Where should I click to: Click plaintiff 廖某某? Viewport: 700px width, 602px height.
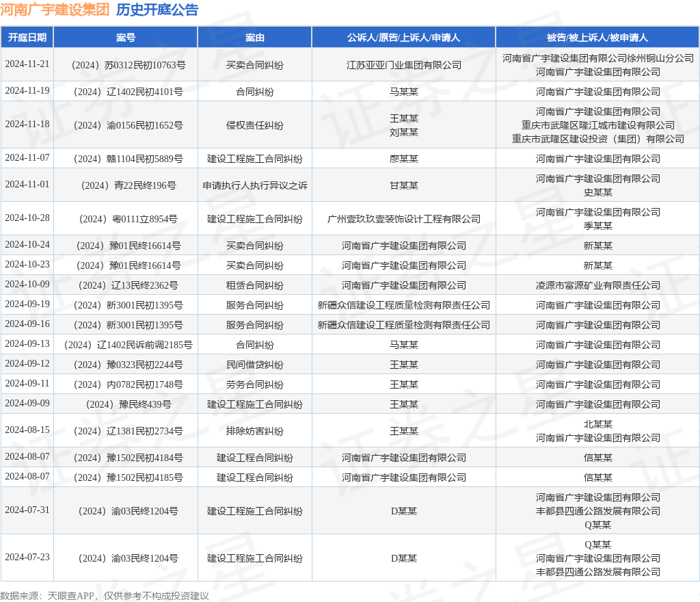[x=403, y=159]
